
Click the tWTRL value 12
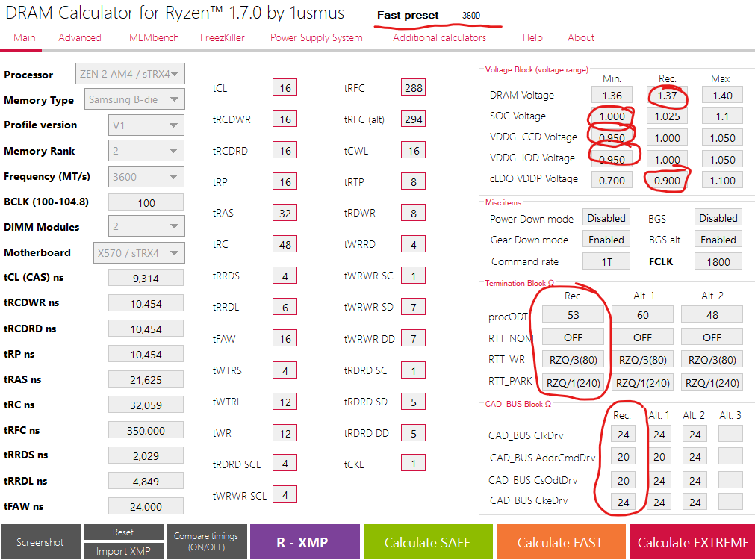click(285, 402)
